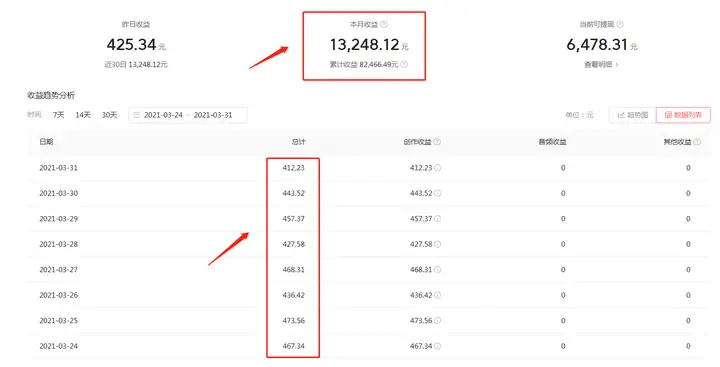The width and height of the screenshot is (720, 367).
Task: Click the 总计 column header
Action: (298, 142)
